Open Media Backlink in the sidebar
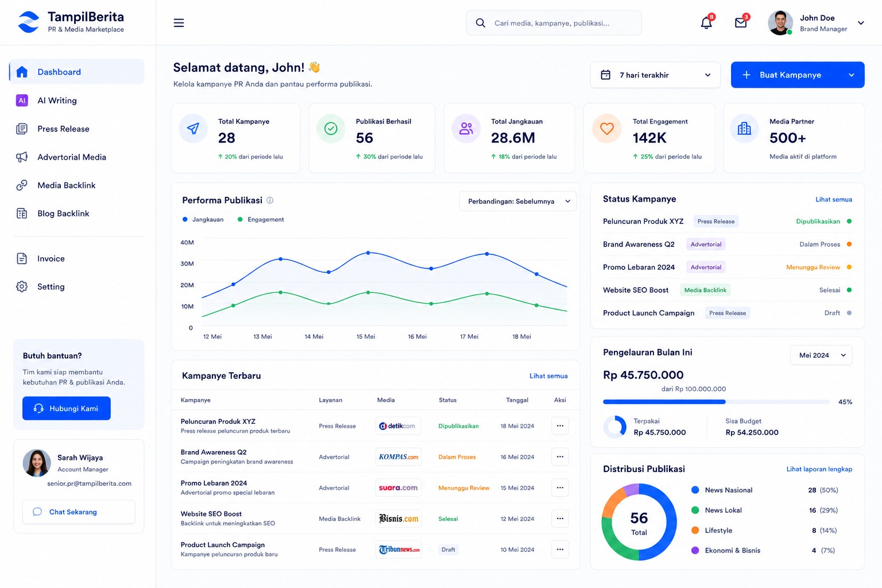 point(77,185)
